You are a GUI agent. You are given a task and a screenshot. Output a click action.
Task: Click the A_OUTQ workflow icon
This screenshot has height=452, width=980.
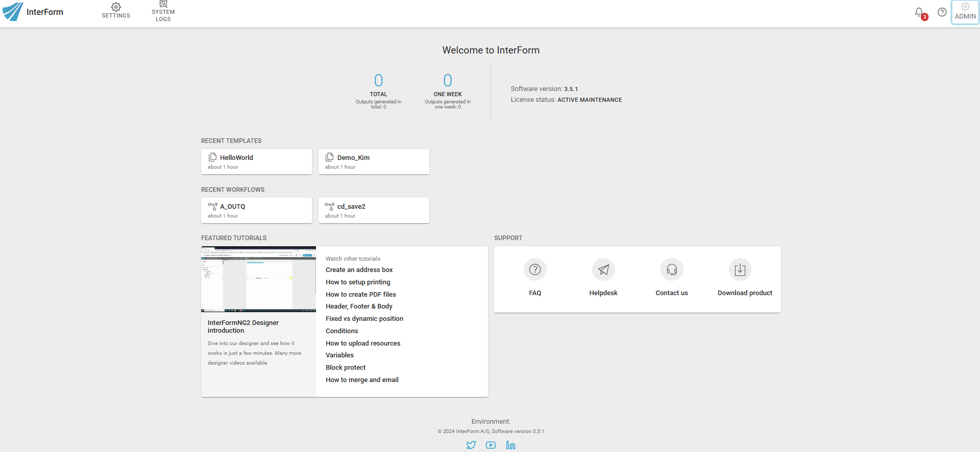[213, 206]
